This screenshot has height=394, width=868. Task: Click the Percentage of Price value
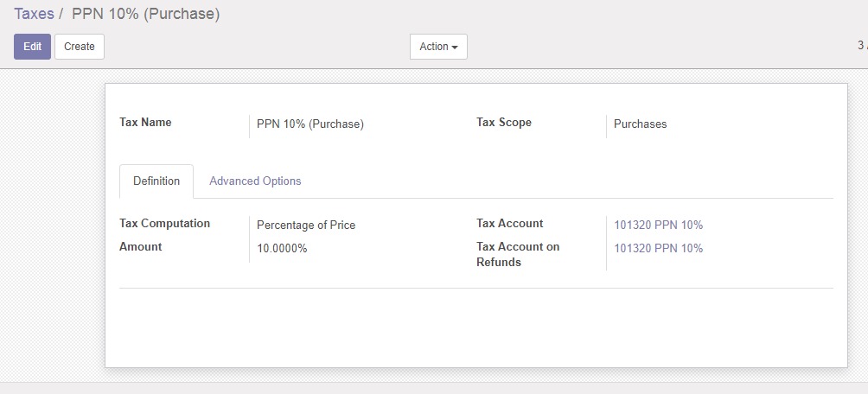pyautogui.click(x=306, y=226)
